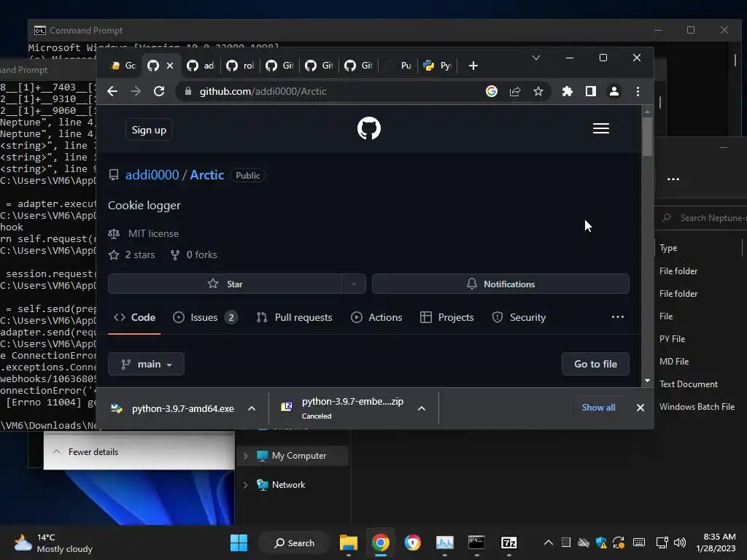The height and width of the screenshot is (560, 747).
Task: Star the Arctic repository
Action: [225, 284]
